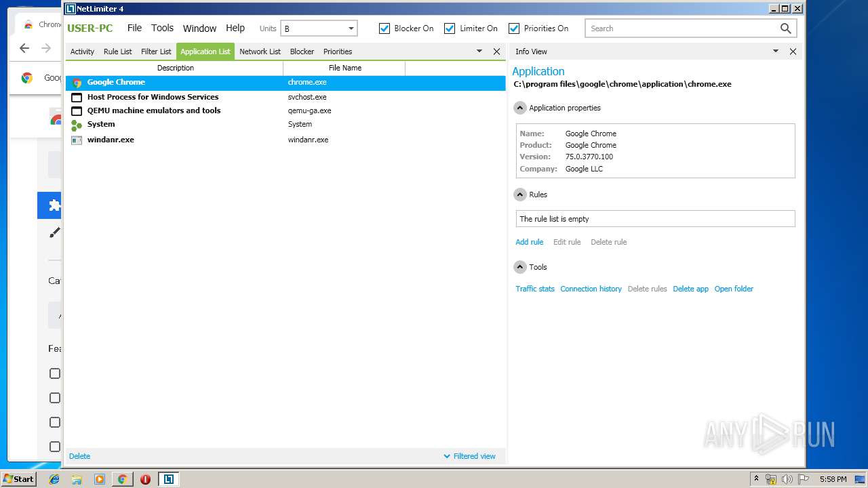The image size is (868, 488).
Task: Switch to Chrome via taskbar icon
Action: [x=123, y=479]
